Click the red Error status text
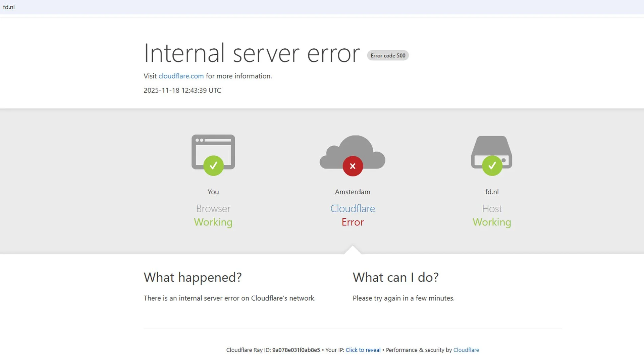 [353, 222]
